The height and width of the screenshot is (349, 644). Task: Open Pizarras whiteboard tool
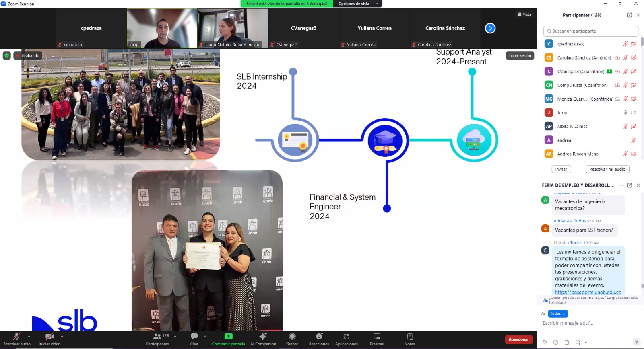click(x=376, y=339)
